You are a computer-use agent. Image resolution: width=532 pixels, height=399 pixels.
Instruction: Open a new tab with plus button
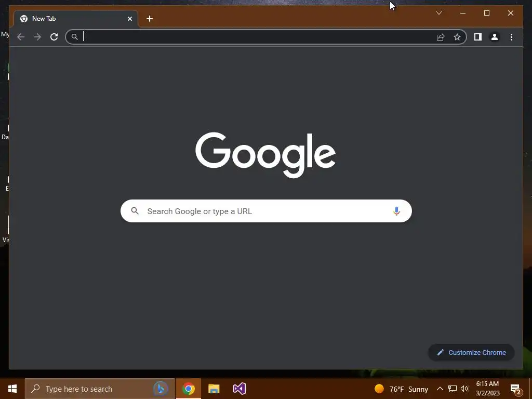point(150,19)
